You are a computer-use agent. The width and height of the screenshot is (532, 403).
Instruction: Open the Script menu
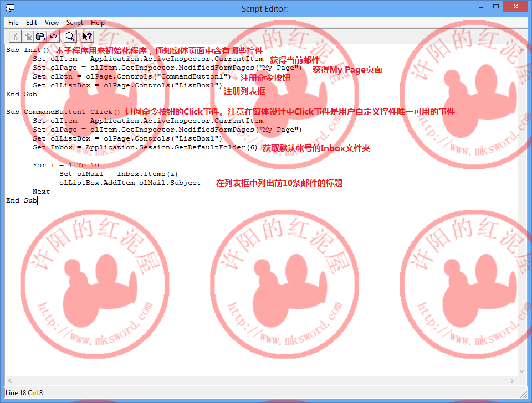pos(75,23)
